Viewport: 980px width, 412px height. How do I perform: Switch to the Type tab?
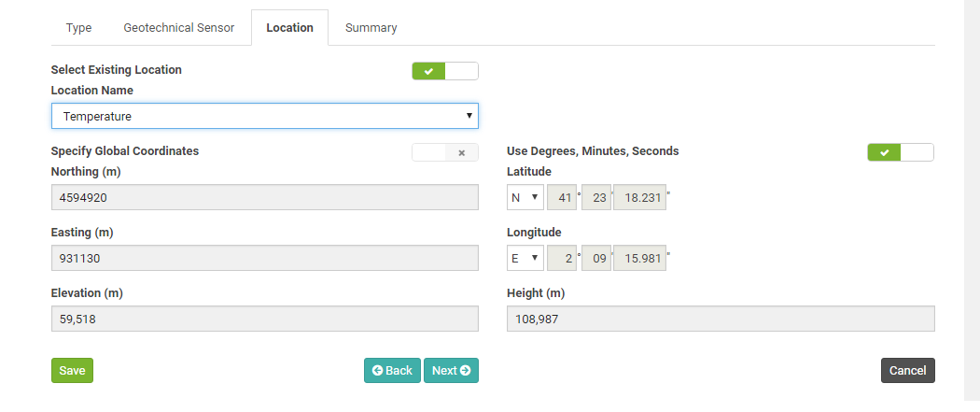(x=78, y=27)
